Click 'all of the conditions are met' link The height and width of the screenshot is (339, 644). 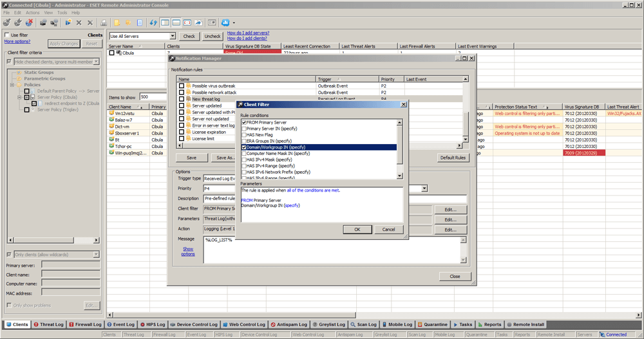[314, 190]
